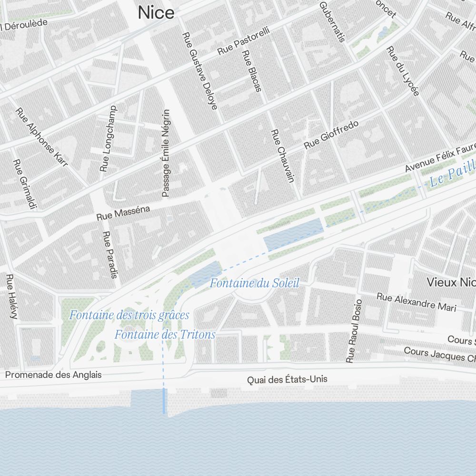
Task: Select the Rue Paradis street label
Action: click(110, 255)
